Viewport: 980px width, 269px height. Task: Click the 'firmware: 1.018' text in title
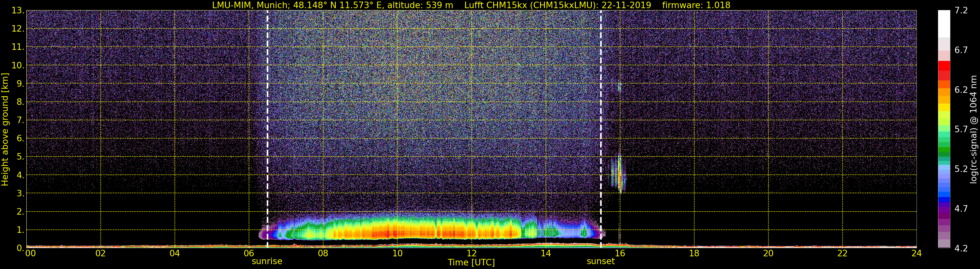tap(696, 5)
